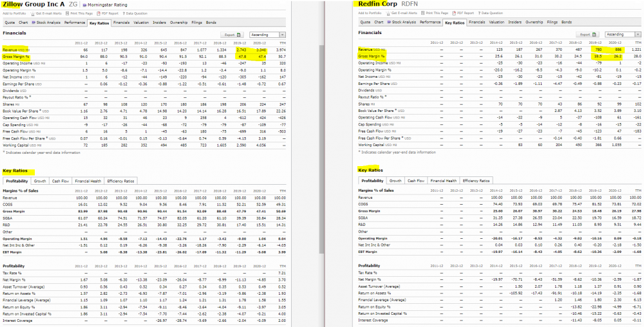Open Chart tab on Zillow page
The width and height of the screenshot is (644, 327).
click(x=23, y=23)
